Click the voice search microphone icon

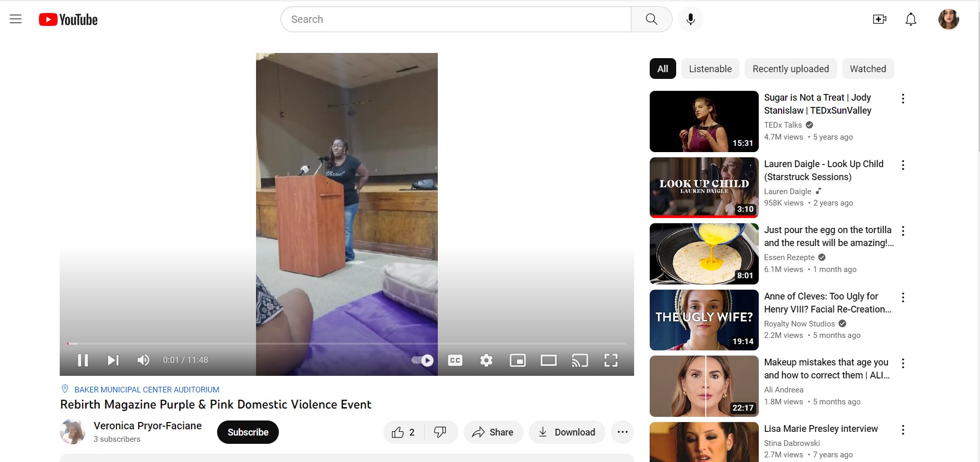[690, 19]
